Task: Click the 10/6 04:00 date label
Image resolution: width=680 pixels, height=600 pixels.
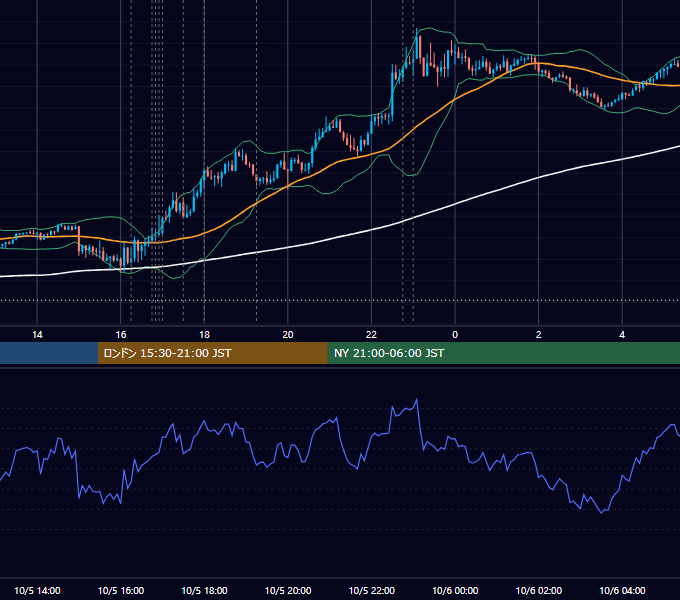Action: point(622,590)
